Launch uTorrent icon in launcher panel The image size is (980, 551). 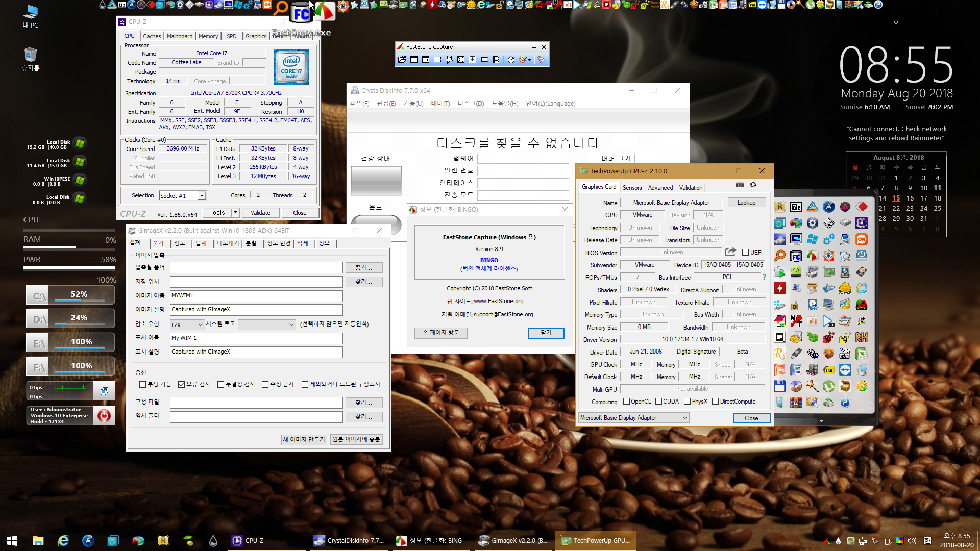point(829,386)
